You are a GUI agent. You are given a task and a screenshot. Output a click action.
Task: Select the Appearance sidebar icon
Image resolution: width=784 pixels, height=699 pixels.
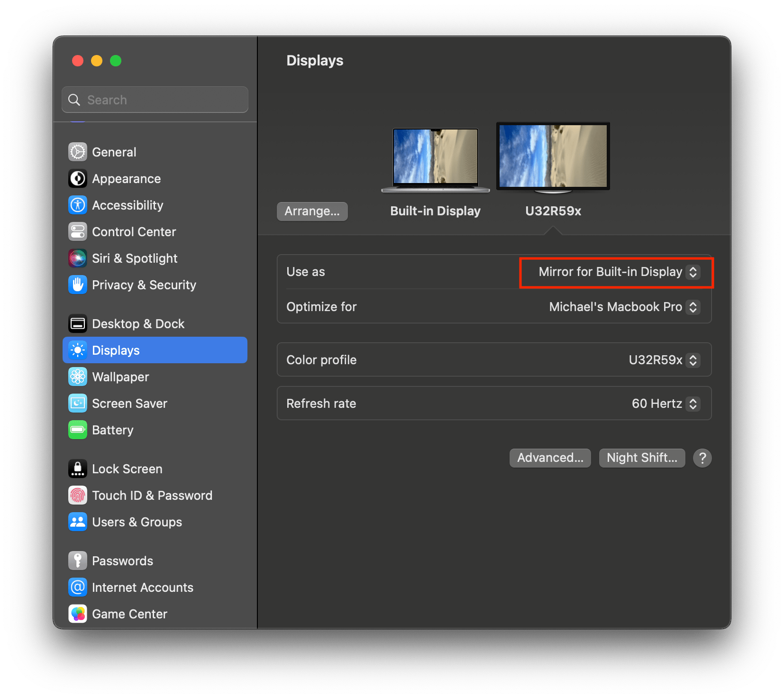click(77, 178)
